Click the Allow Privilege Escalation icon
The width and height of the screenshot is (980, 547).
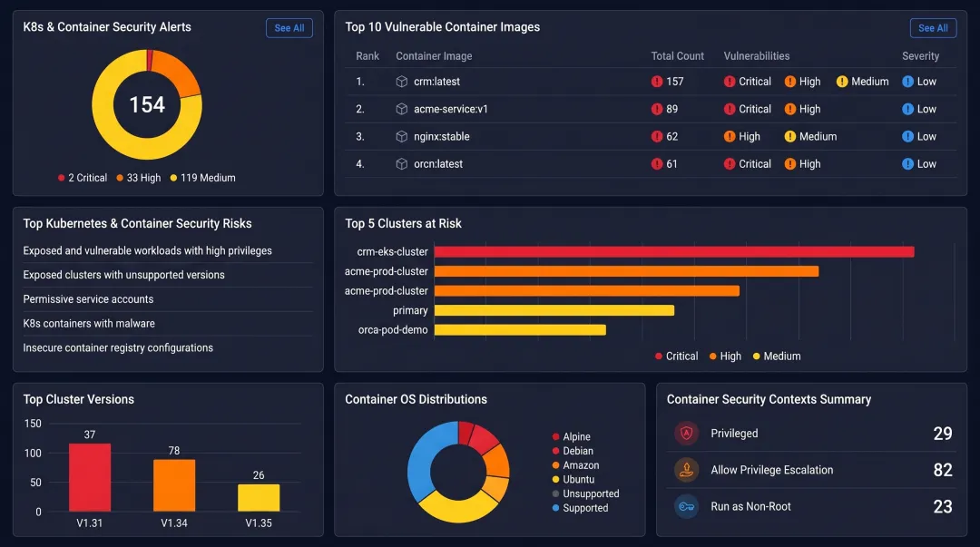tap(686, 470)
